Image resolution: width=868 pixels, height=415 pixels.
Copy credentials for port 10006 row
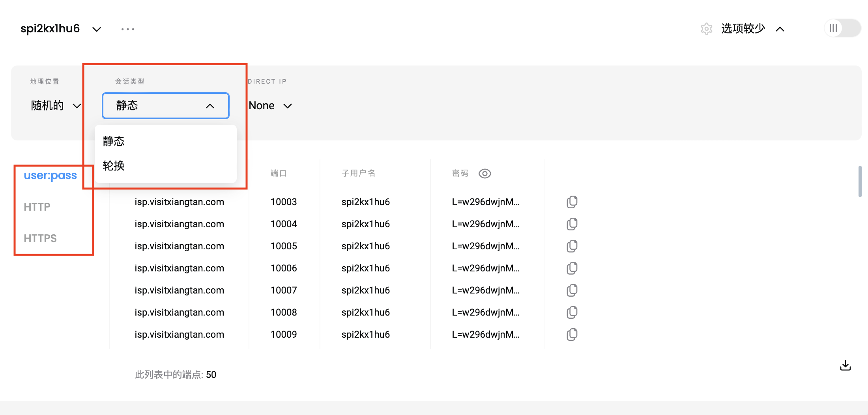click(572, 268)
